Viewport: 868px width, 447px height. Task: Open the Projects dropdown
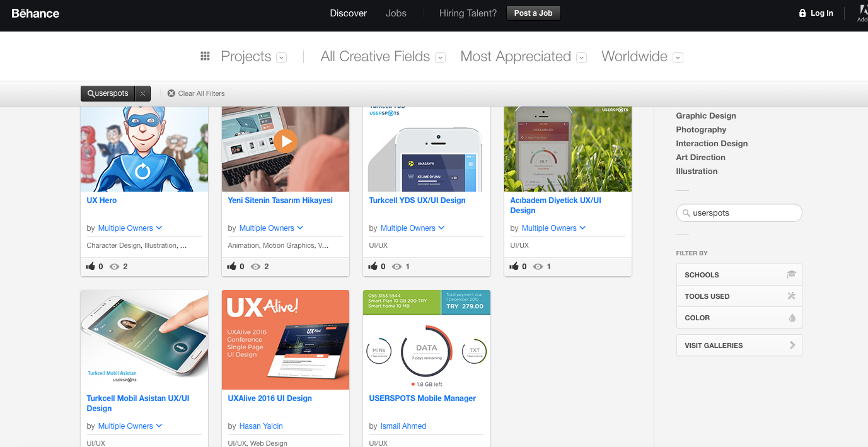coord(282,57)
